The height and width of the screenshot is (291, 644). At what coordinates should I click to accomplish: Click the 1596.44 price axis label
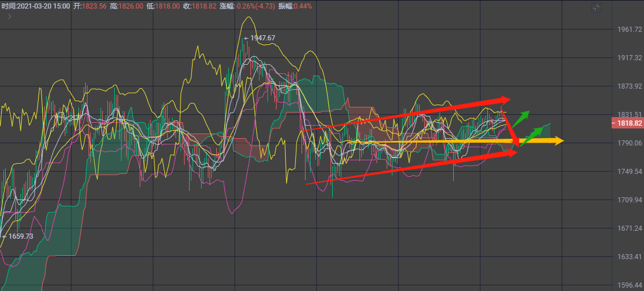click(630, 285)
